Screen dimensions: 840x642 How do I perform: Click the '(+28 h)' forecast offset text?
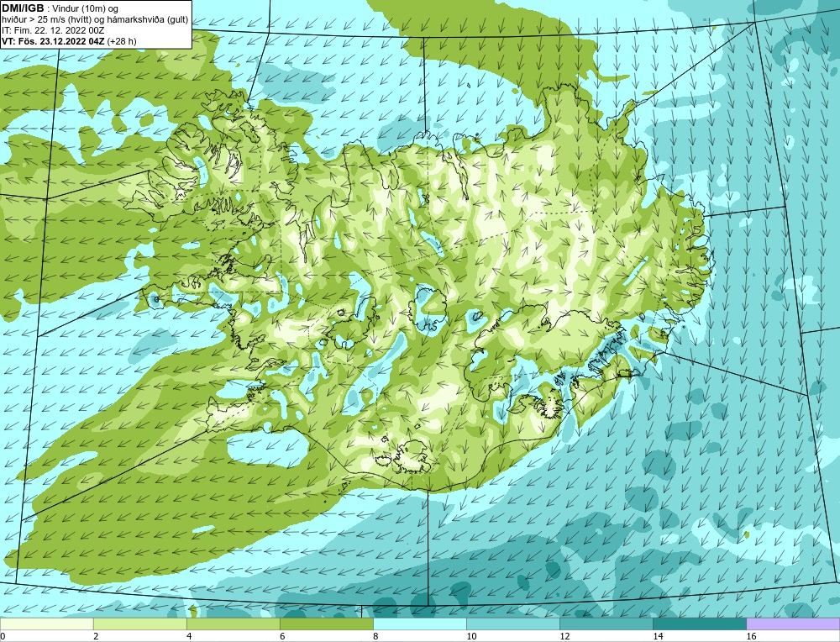click(122, 40)
